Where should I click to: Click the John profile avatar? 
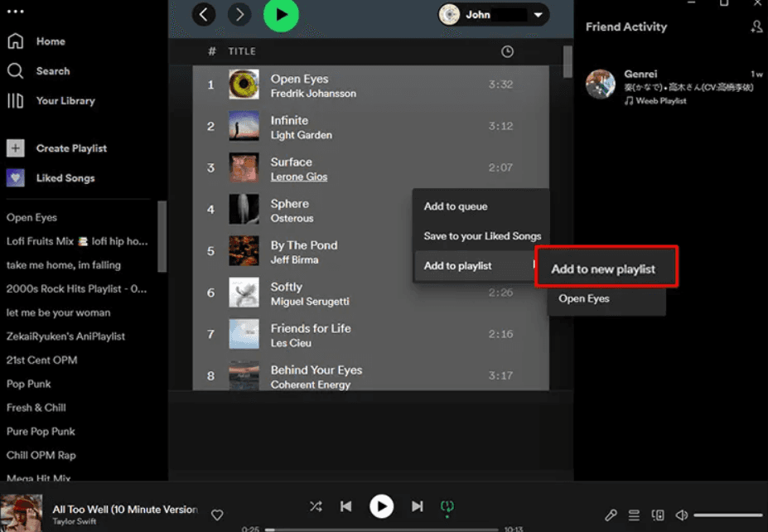coord(449,15)
